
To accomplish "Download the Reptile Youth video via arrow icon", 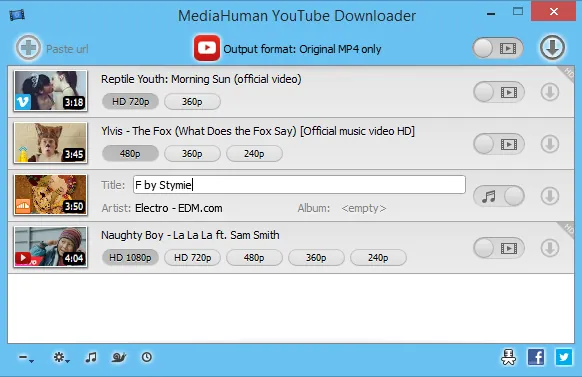I will [x=550, y=92].
